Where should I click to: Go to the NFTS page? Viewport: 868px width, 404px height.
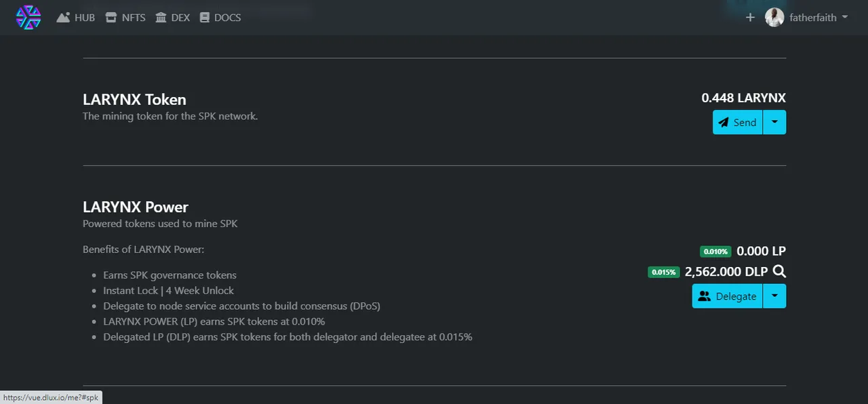(x=125, y=18)
